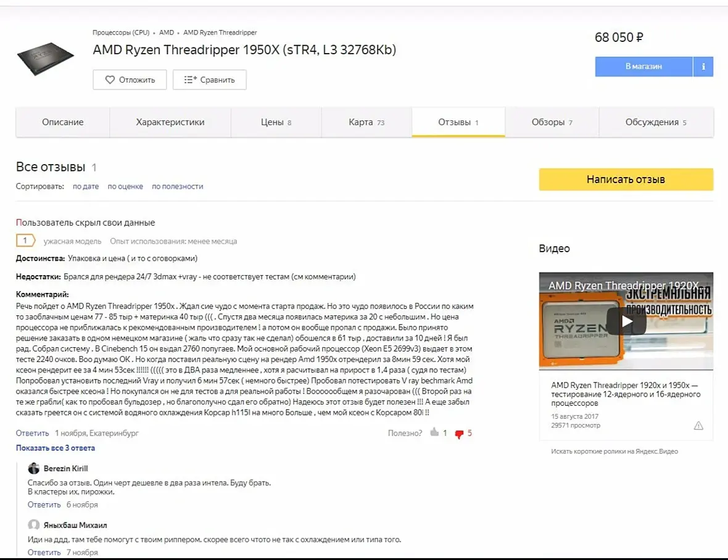Open the AMD breadcrumb link
This screenshot has height=560, width=728.
pyautogui.click(x=166, y=33)
